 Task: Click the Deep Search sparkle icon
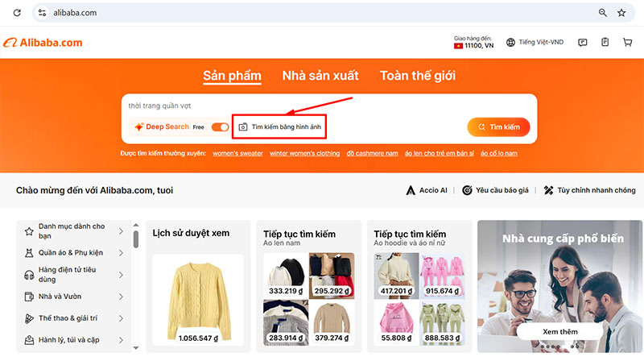point(138,127)
